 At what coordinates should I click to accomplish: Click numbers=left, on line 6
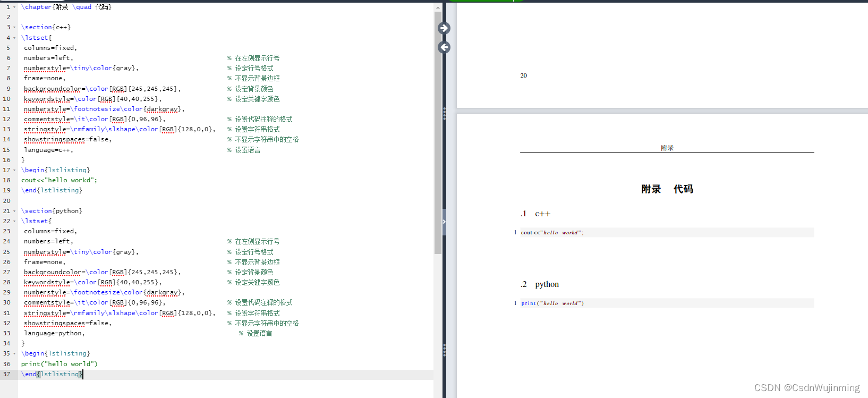(x=48, y=58)
